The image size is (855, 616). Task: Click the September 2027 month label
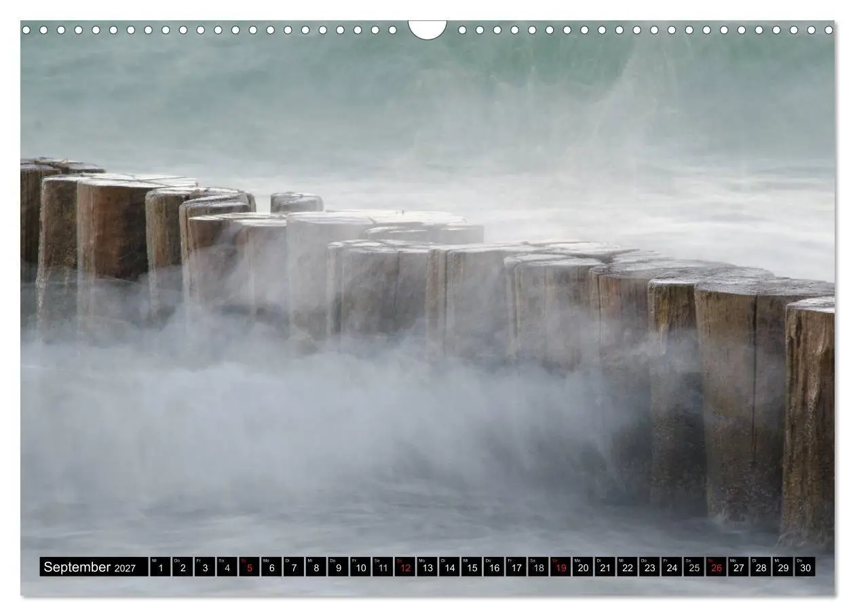tap(94, 567)
